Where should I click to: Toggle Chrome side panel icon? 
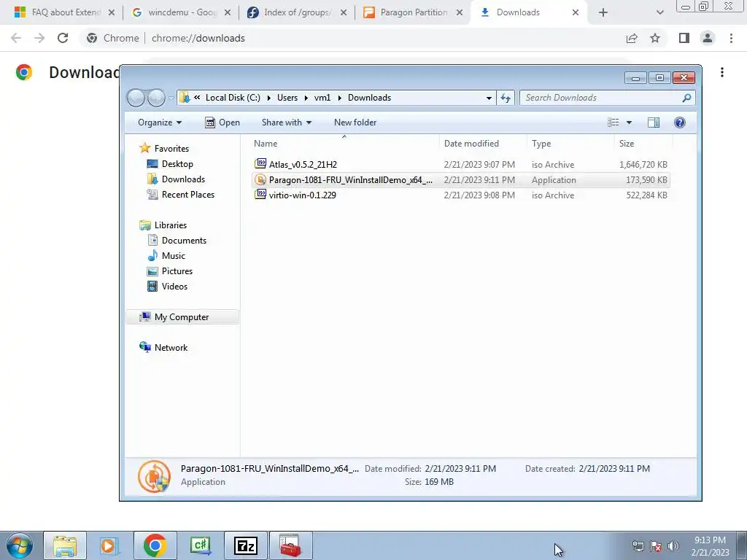pos(684,38)
